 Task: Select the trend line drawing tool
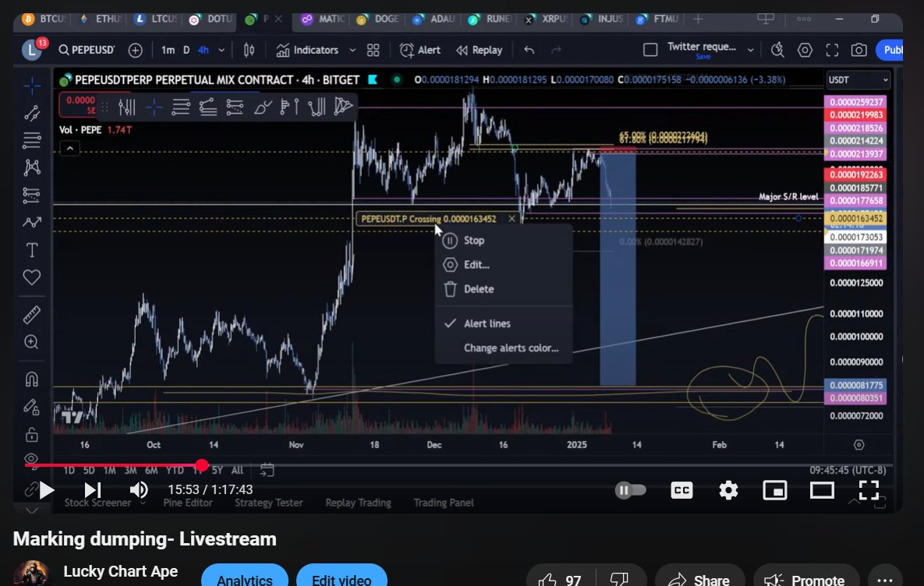point(32,113)
